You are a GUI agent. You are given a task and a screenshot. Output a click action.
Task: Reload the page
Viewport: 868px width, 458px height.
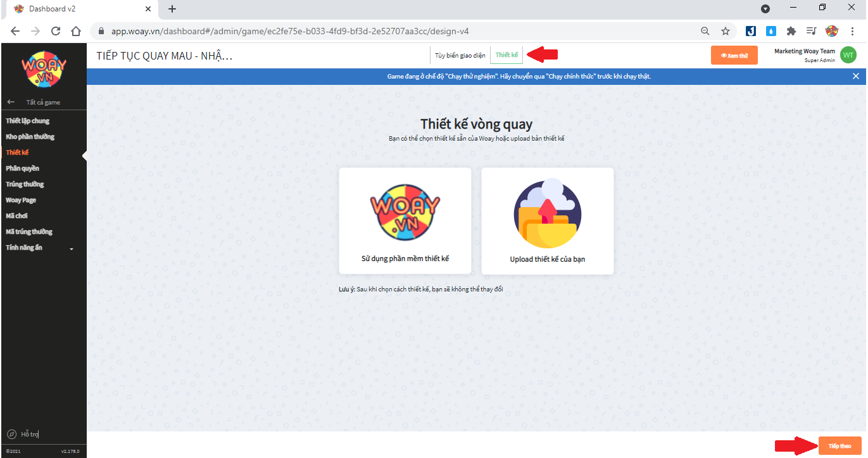[x=56, y=31]
